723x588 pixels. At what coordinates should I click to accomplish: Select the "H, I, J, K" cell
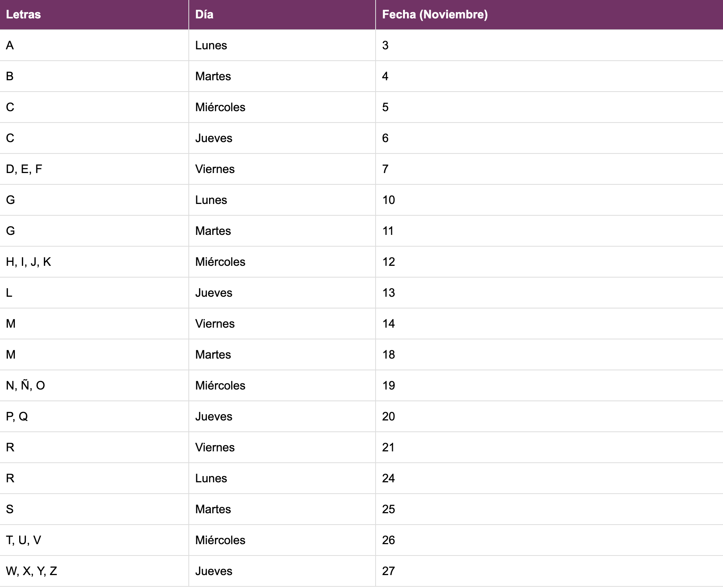coord(29,262)
